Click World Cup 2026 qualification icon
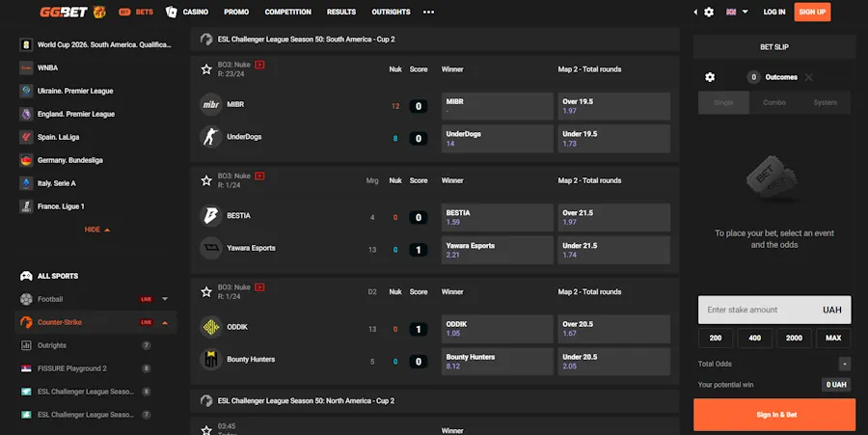 click(x=26, y=44)
